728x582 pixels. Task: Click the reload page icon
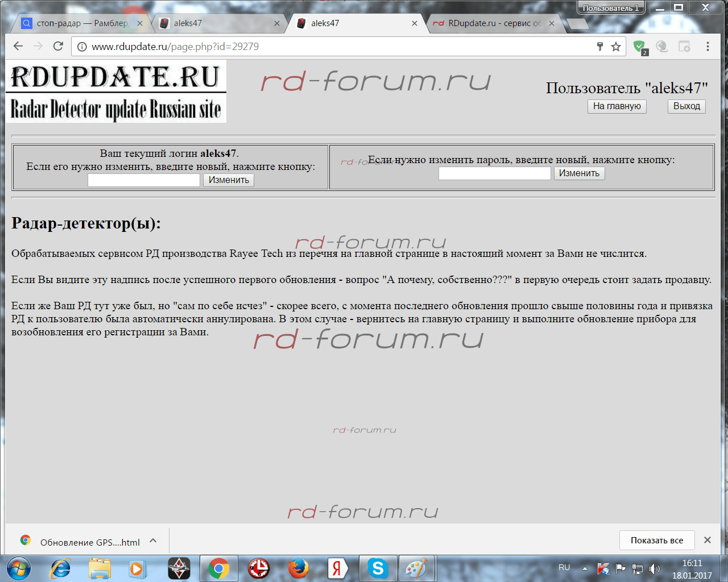tap(58, 47)
